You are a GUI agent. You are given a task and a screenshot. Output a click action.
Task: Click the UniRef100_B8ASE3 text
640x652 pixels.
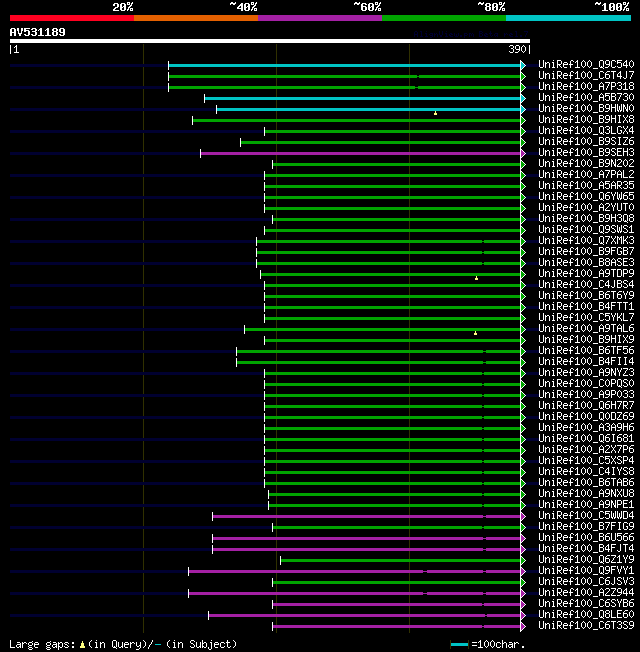586,262
